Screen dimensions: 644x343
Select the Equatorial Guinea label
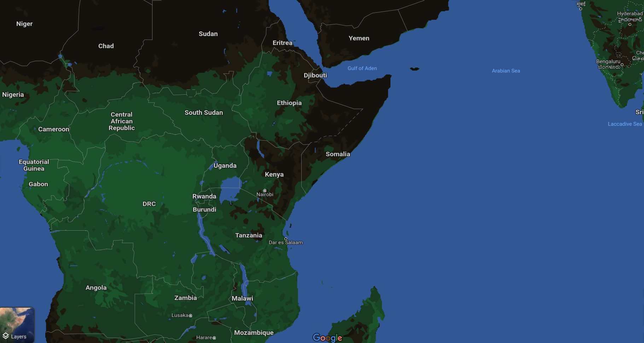point(34,165)
